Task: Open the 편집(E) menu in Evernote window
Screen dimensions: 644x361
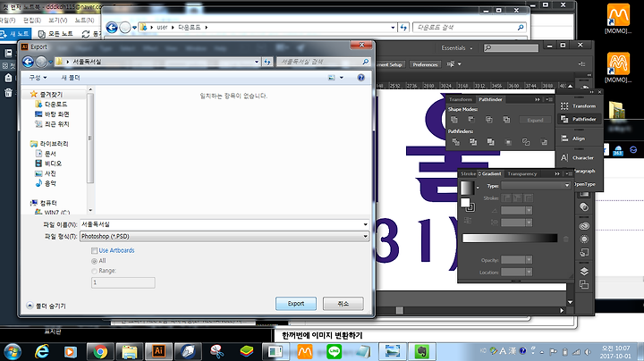Action: [31, 20]
